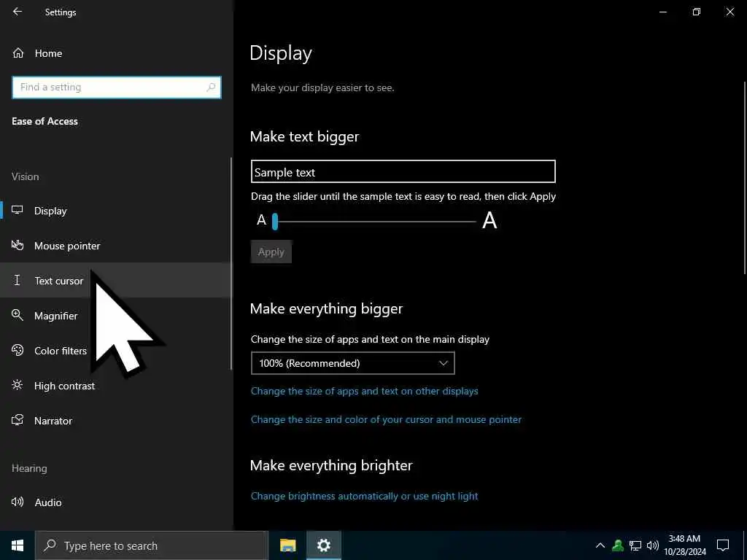Click the green user tray icon
The width and height of the screenshot is (747, 560).
[x=618, y=545]
